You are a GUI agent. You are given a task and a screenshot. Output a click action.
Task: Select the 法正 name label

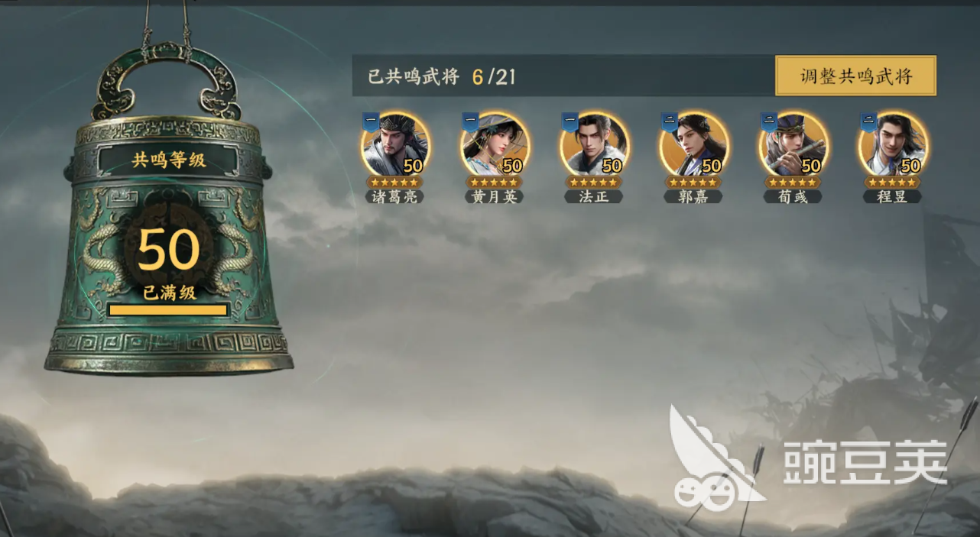coord(594,197)
